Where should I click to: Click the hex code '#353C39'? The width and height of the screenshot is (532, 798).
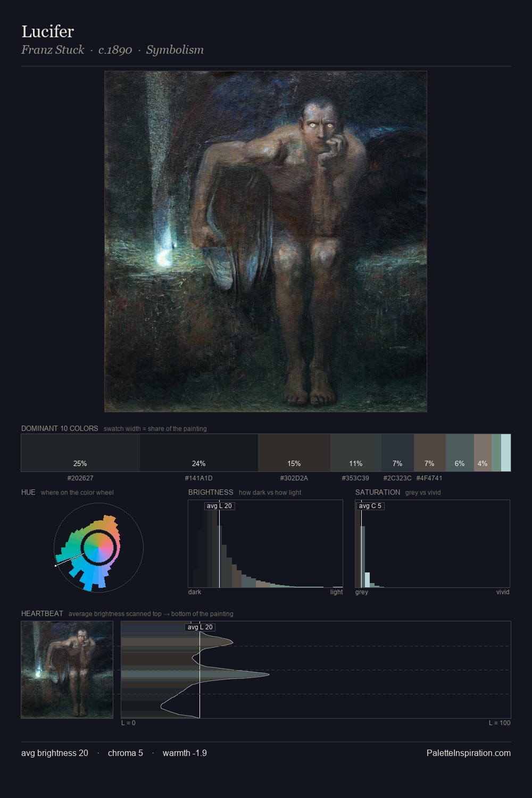(x=355, y=478)
